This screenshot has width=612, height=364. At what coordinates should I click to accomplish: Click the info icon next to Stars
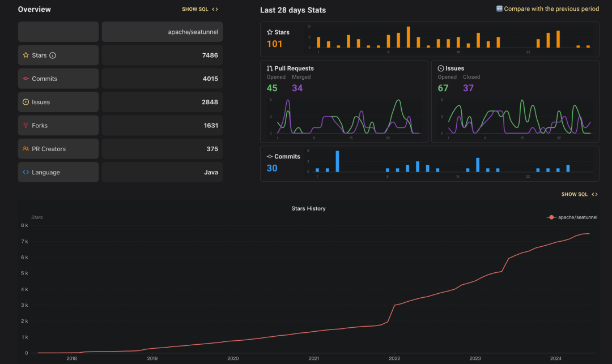(53, 55)
